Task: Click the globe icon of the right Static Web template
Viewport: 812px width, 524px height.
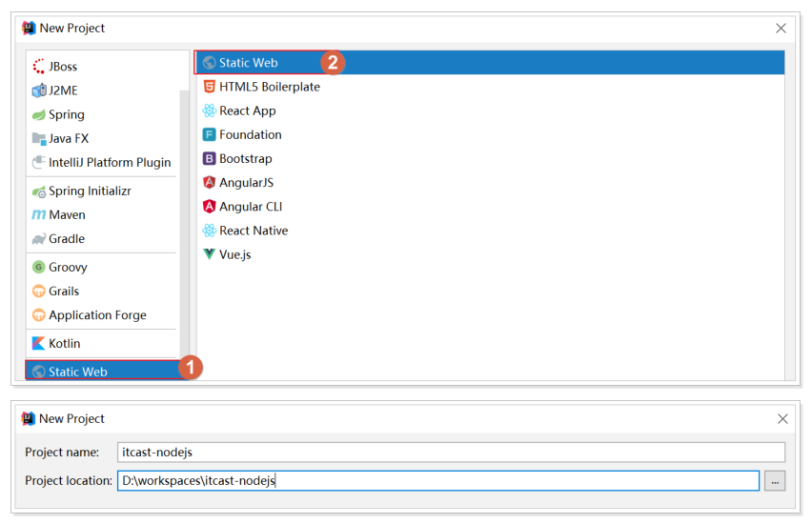Action: 210,63
